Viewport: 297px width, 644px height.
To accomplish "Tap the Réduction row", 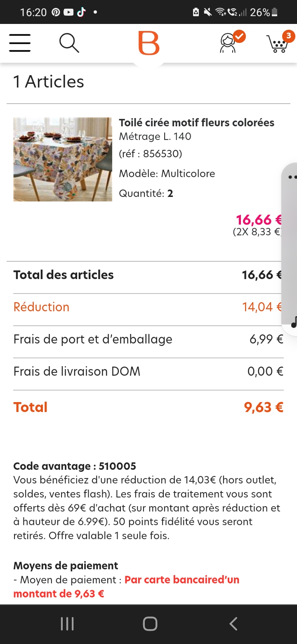I will point(148,307).
